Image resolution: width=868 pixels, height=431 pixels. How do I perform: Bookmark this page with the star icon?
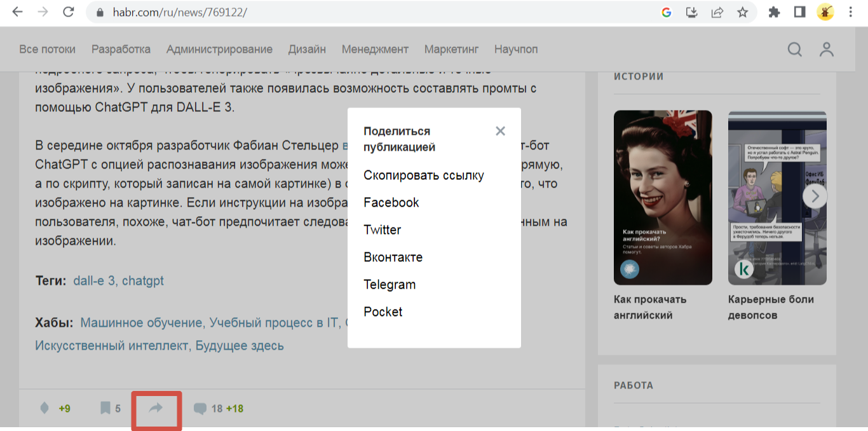point(743,12)
